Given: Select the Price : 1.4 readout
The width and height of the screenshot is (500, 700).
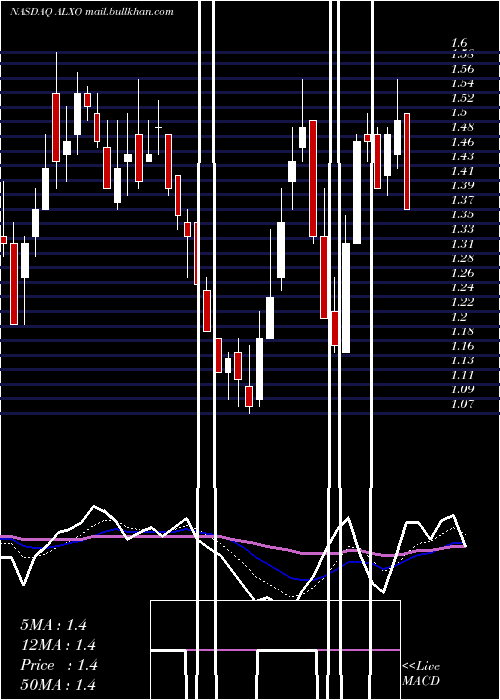Looking at the screenshot, I should tap(59, 665).
